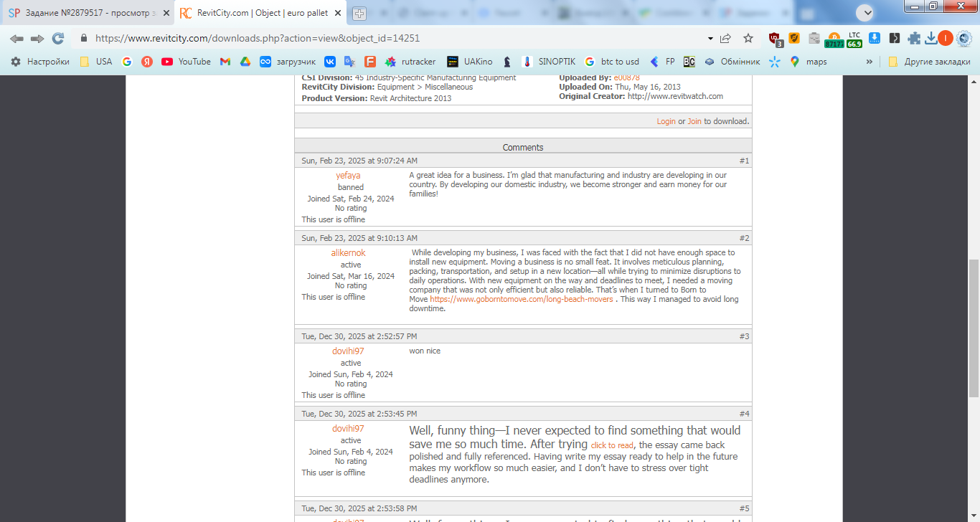Open the Google bookmark icon
Viewport: 980px width, 522px height.
pos(127,62)
